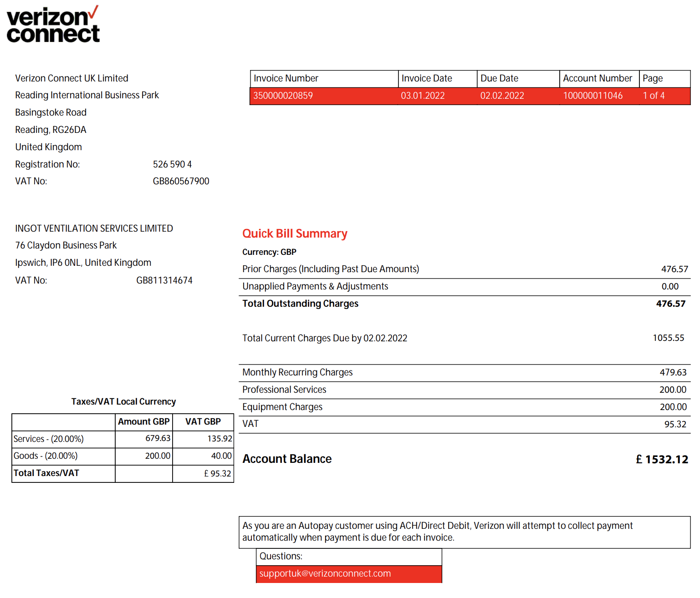Select 'Ipswich, IP6 0NL, United Kingdom' line
The height and width of the screenshot is (598, 700).
tap(83, 263)
